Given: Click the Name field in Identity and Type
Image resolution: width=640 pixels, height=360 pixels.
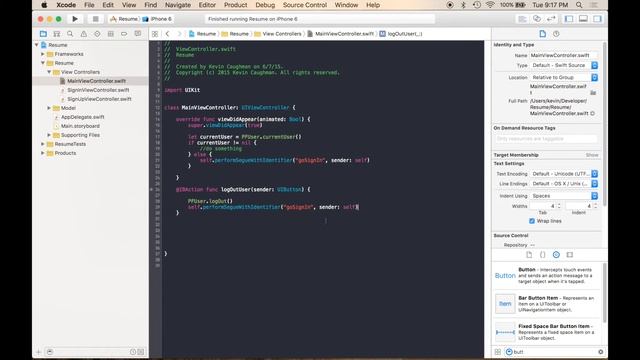Looking at the screenshot, I should [563, 55].
